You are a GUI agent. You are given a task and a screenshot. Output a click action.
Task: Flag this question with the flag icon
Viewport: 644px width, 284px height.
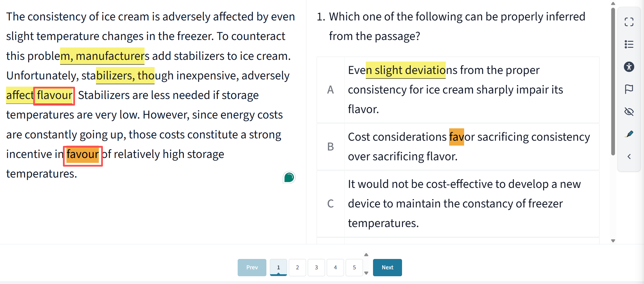(x=629, y=89)
